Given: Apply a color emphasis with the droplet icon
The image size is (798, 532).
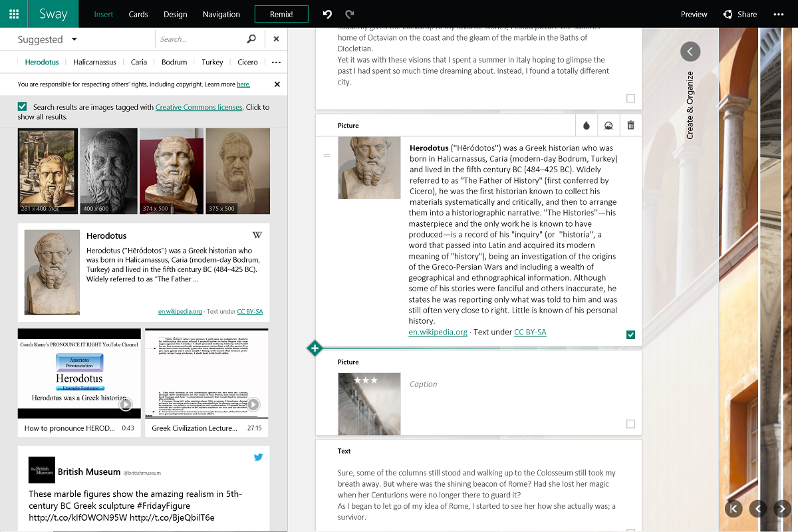Looking at the screenshot, I should click(586, 125).
